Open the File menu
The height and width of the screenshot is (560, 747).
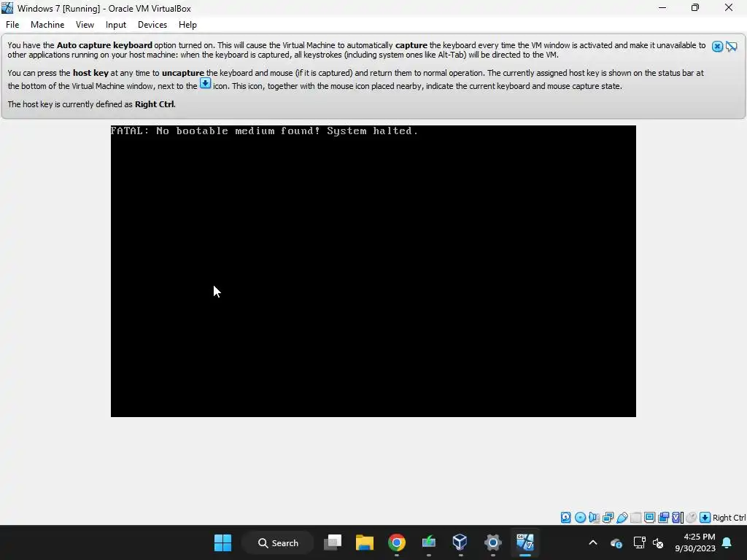(12, 25)
